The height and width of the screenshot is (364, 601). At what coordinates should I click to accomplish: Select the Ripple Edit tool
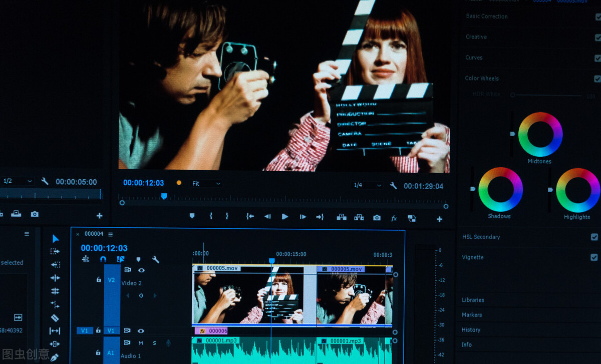(55, 278)
